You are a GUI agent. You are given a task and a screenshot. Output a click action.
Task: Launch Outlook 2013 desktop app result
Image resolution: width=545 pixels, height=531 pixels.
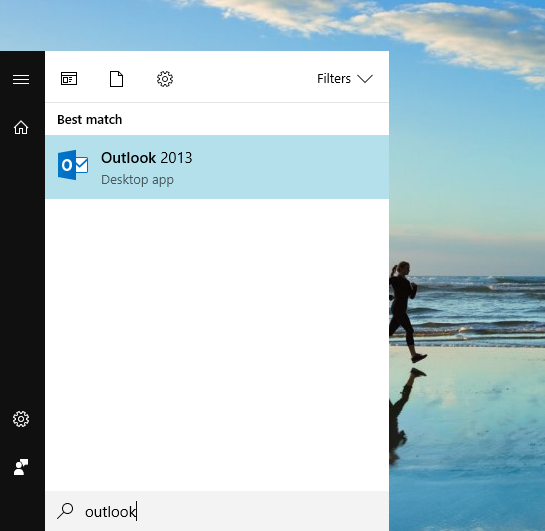pyautogui.click(x=217, y=167)
